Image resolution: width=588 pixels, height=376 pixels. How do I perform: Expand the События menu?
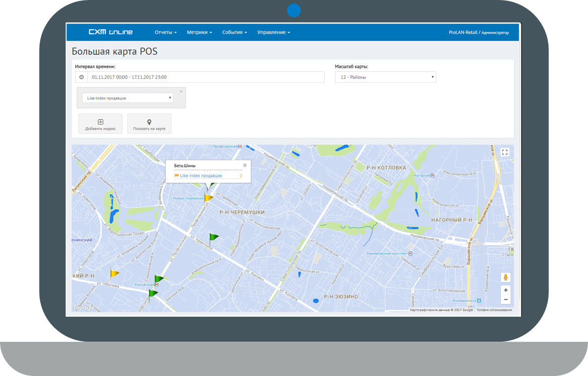coord(235,32)
